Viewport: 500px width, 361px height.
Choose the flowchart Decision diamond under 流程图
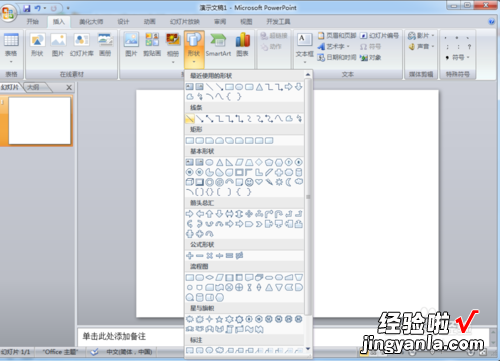[209, 277]
